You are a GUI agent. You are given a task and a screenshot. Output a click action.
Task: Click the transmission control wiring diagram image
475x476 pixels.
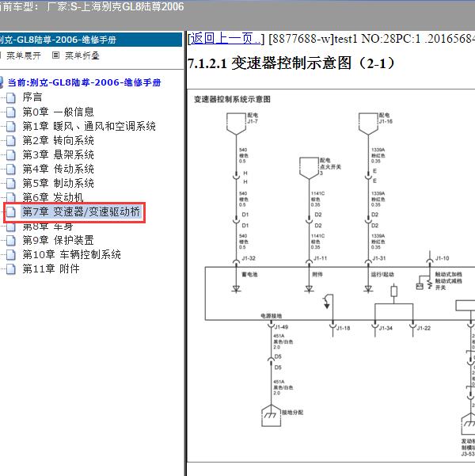click(331, 276)
